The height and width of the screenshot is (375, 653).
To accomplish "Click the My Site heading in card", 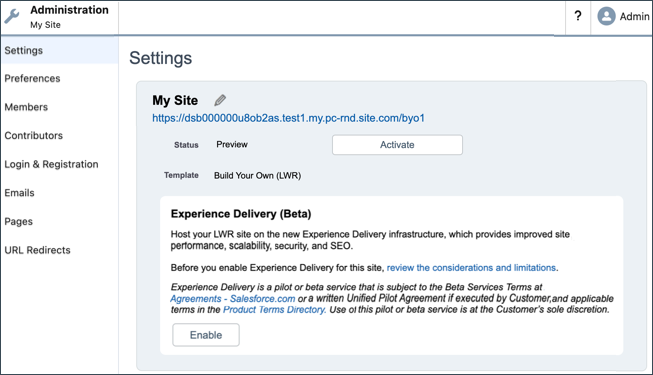I will click(175, 100).
